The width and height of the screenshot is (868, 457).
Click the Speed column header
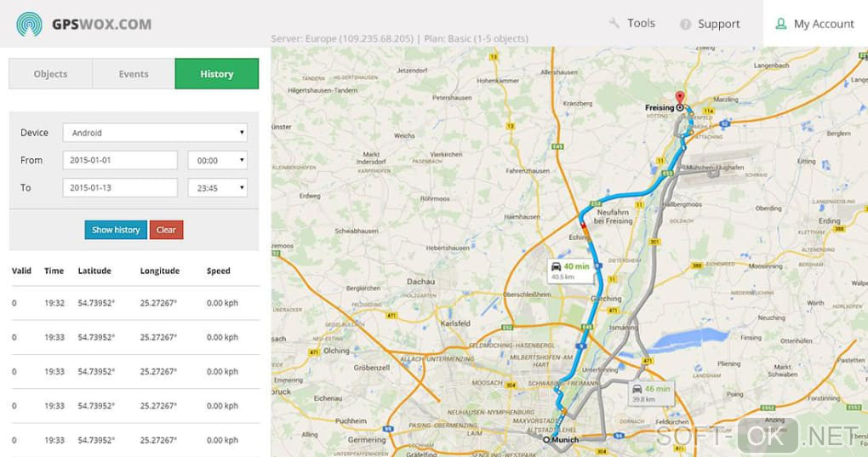[218, 271]
